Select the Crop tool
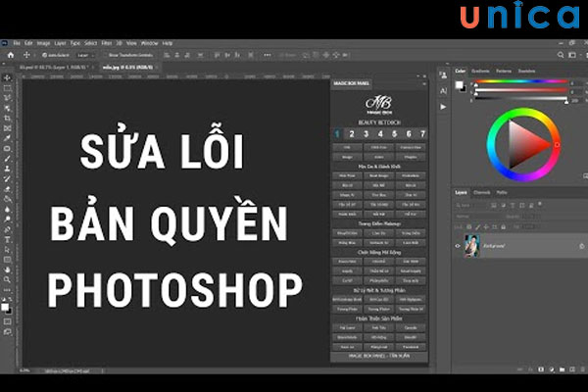The image size is (588, 392). [7, 119]
